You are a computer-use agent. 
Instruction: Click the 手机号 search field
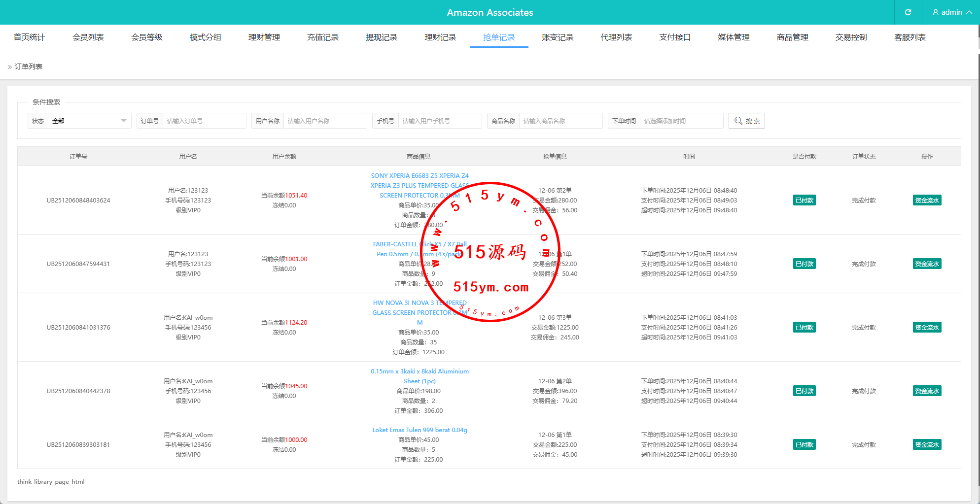440,121
